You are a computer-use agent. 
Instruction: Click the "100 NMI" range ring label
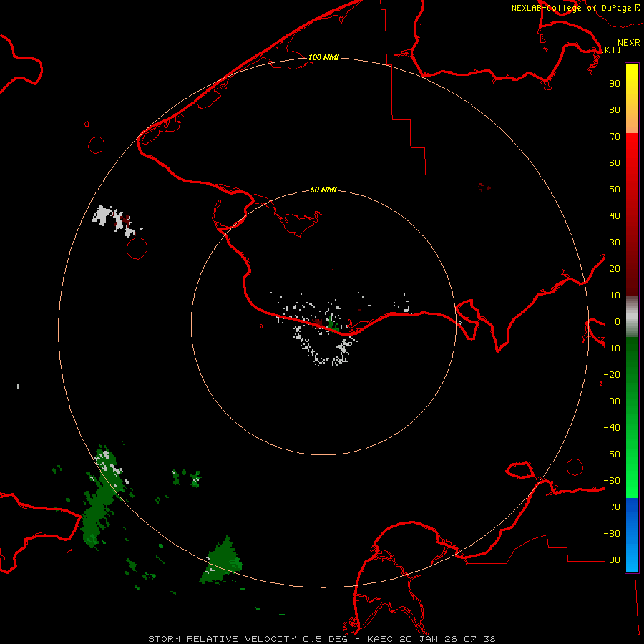click(x=323, y=57)
